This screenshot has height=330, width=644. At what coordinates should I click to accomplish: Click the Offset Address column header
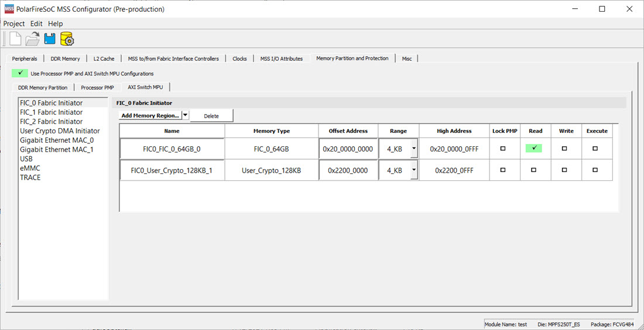348,131
